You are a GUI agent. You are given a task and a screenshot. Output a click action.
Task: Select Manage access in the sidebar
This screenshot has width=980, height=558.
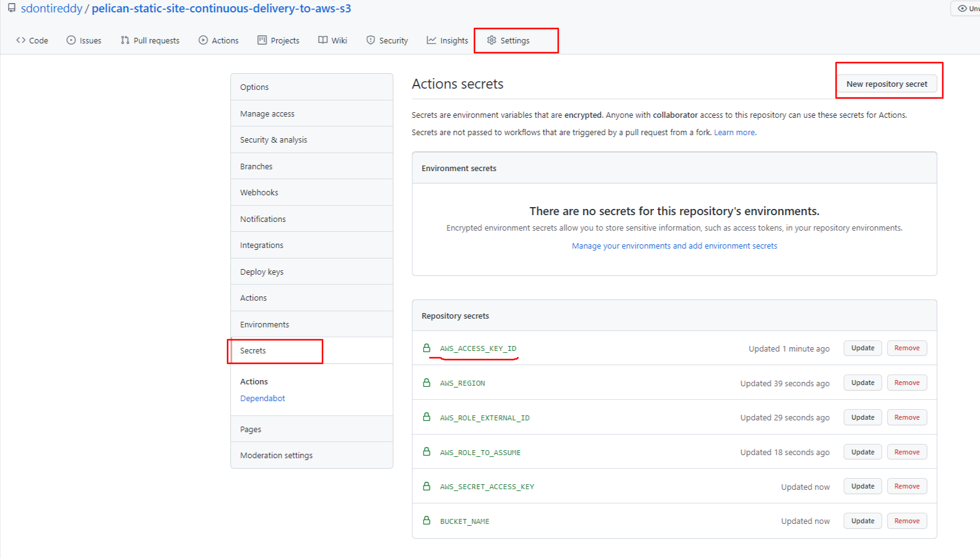(x=311, y=114)
